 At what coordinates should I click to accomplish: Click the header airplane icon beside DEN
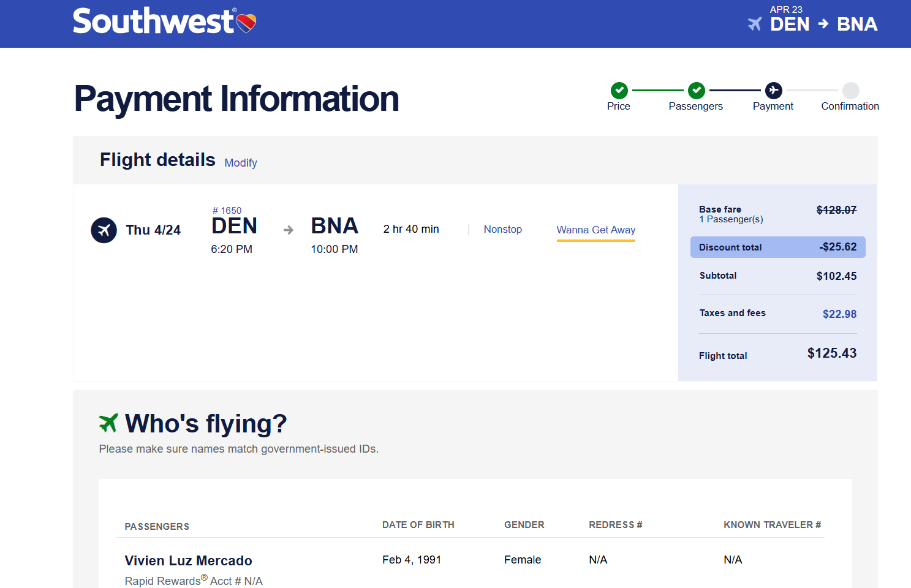(x=755, y=24)
